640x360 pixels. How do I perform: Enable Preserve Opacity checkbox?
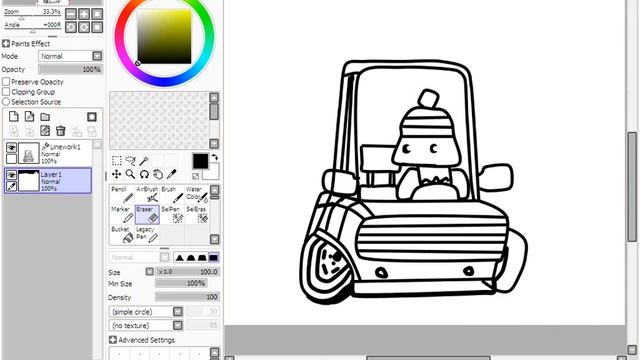[6, 82]
